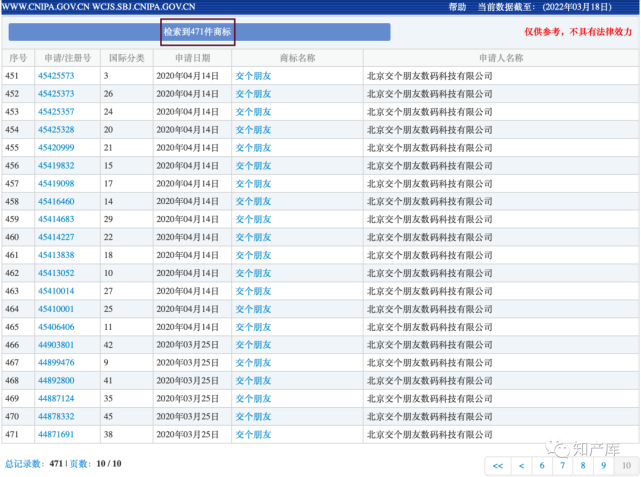Go to first page with << button

pyautogui.click(x=498, y=466)
